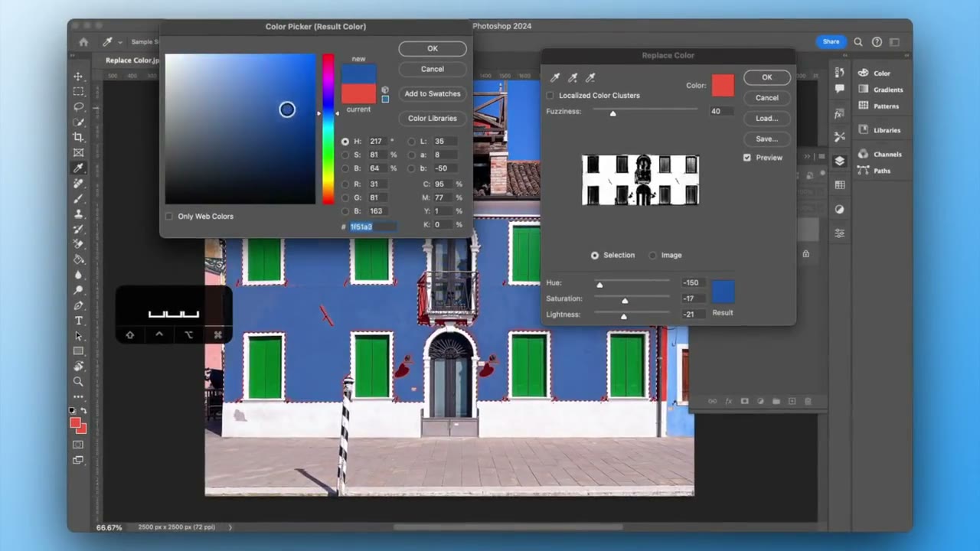Enable Localized Color Clusters checkbox
The width and height of the screenshot is (980, 551).
click(x=550, y=96)
